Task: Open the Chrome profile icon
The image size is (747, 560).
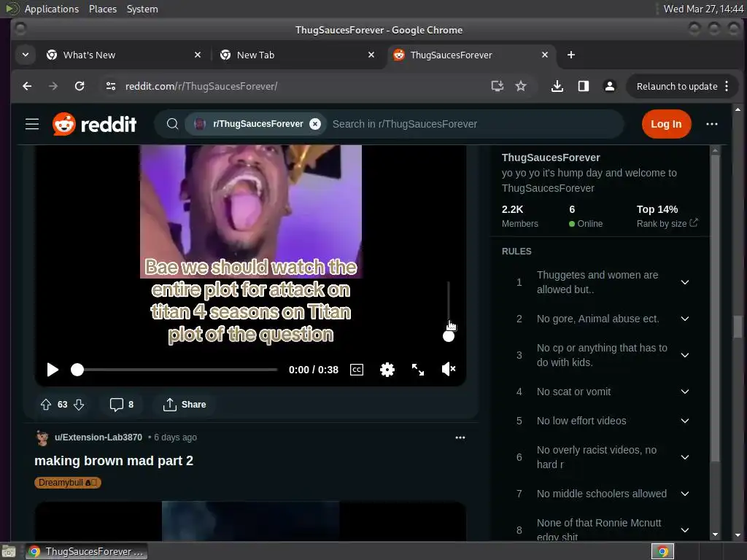Action: pyautogui.click(x=609, y=86)
